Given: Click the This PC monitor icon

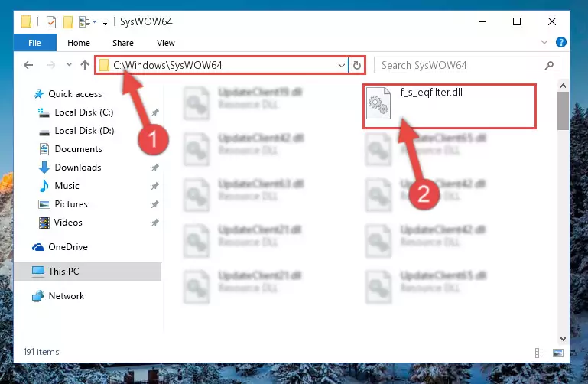Looking at the screenshot, I should pos(38,271).
